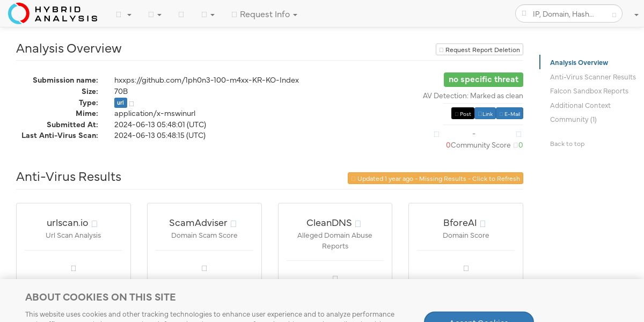Click the Community Score label

pos(481,145)
